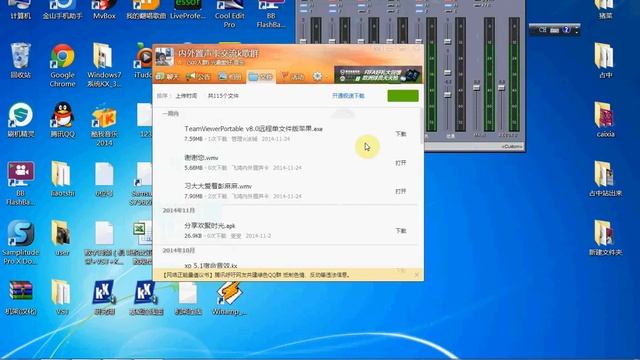Open the 占中 folder icon
Viewport: 640px width, 360px height.
[605, 60]
